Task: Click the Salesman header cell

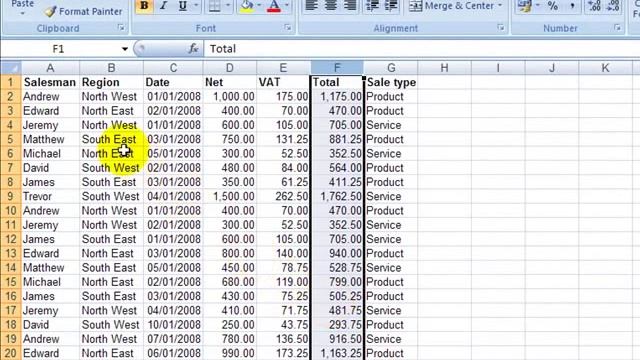Action: tap(50, 82)
